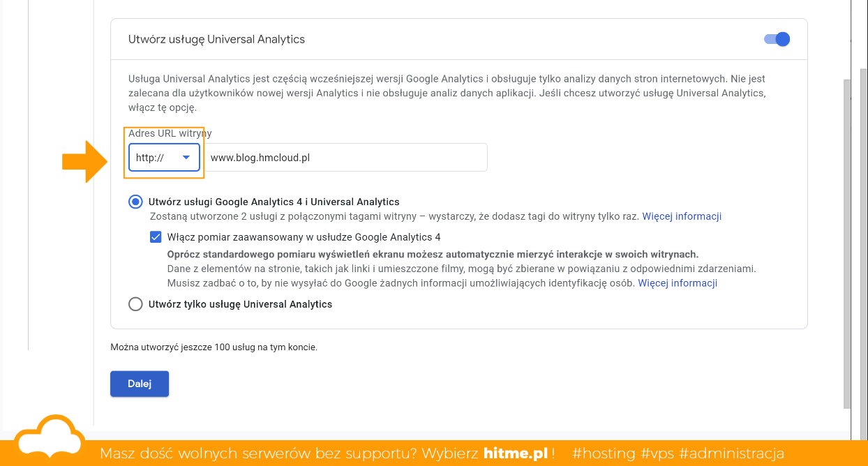This screenshot has width=868, height=466.
Task: Click the hitme.pl text in banner
Action: coord(515,453)
